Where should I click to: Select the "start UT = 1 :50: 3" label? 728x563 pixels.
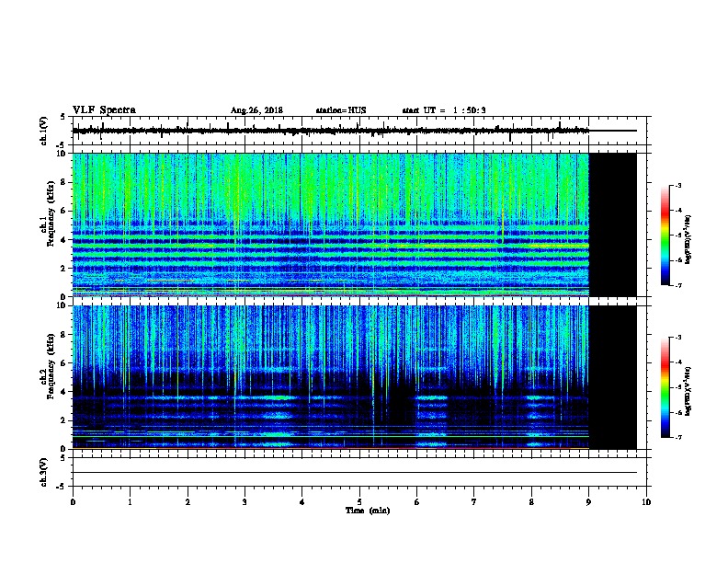click(x=444, y=110)
